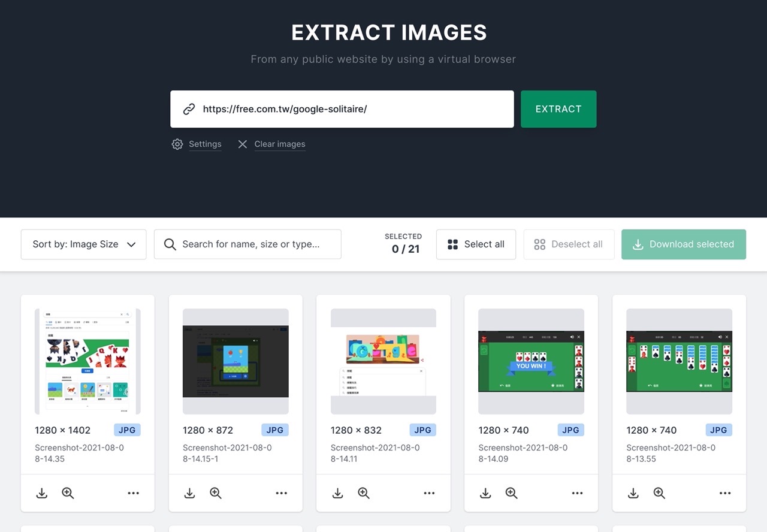
Task: Click the Settings gear icon
Action: 177,144
